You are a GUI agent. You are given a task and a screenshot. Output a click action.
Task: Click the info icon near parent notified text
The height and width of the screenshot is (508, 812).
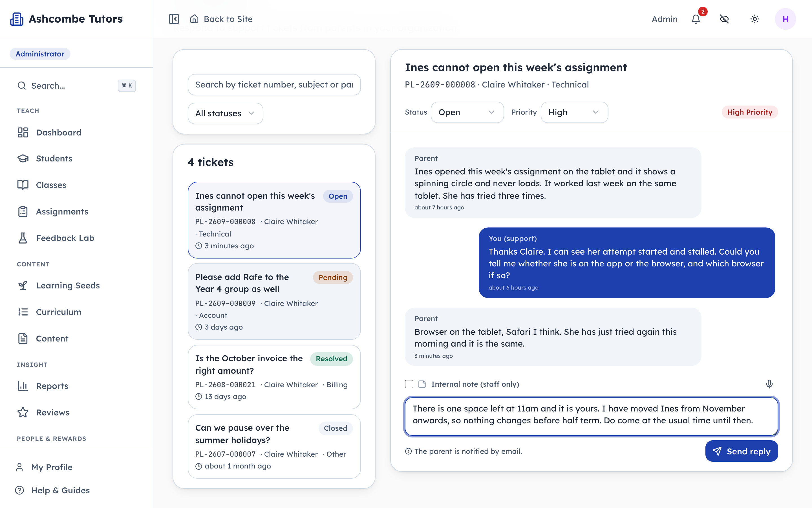tap(408, 451)
